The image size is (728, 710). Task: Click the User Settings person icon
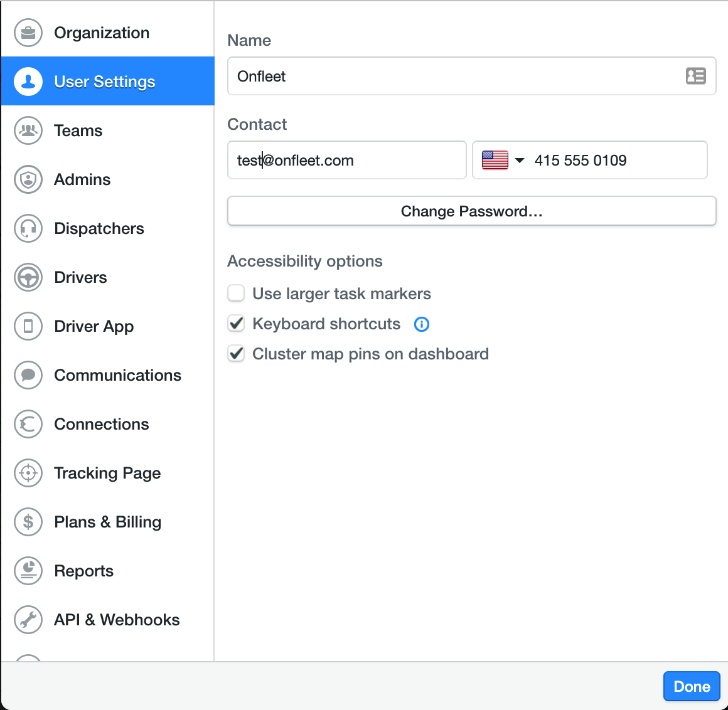click(x=28, y=82)
